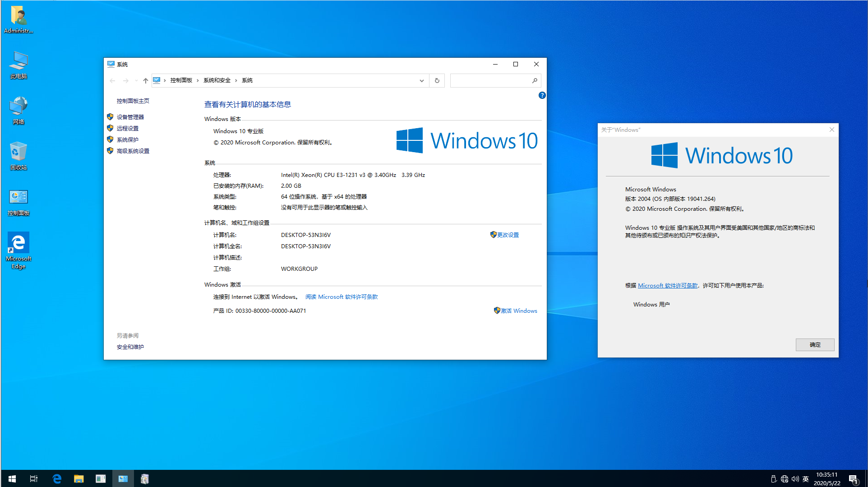The width and height of the screenshot is (868, 487).
Task: Select the WORKGROUP value text
Action: click(299, 269)
